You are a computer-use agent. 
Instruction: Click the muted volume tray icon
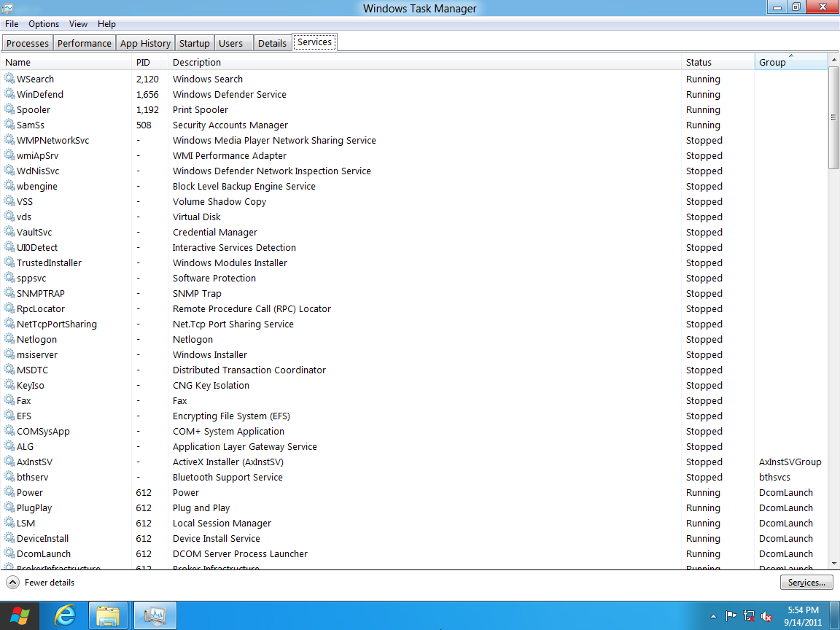766,617
